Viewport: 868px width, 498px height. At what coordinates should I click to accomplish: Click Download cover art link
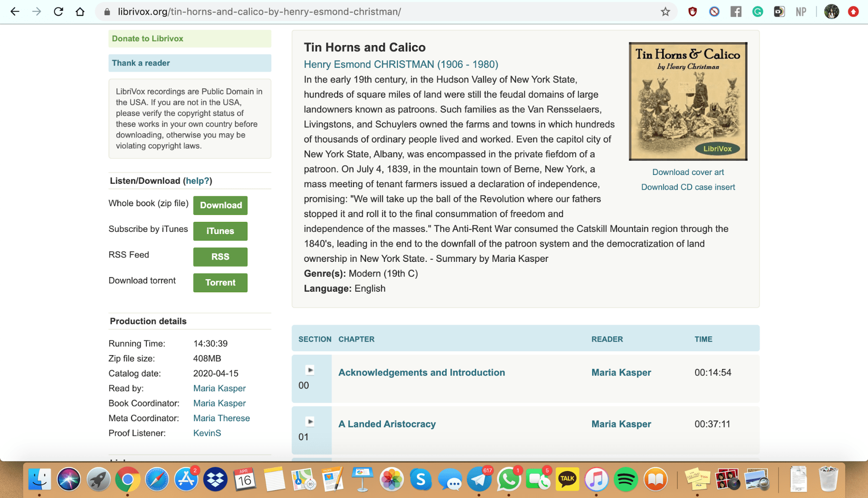tap(688, 172)
